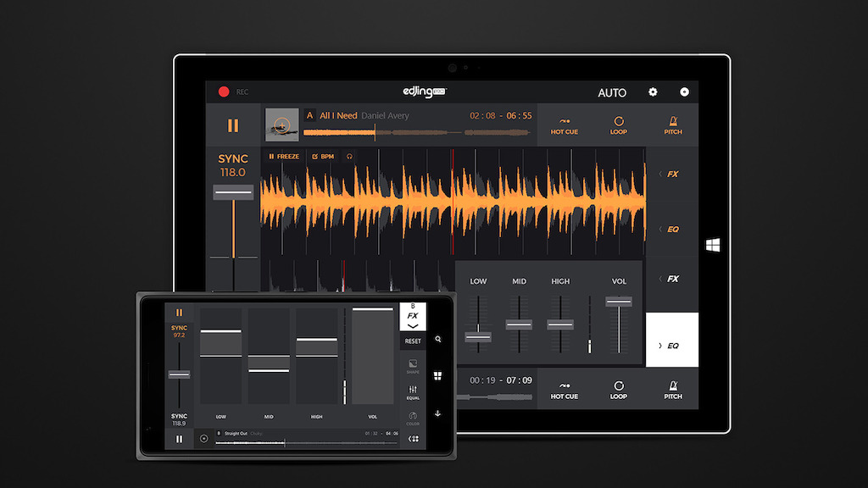Click the edjing logo in the top bar
Screen dimensions: 868x488
pyautogui.click(x=424, y=91)
